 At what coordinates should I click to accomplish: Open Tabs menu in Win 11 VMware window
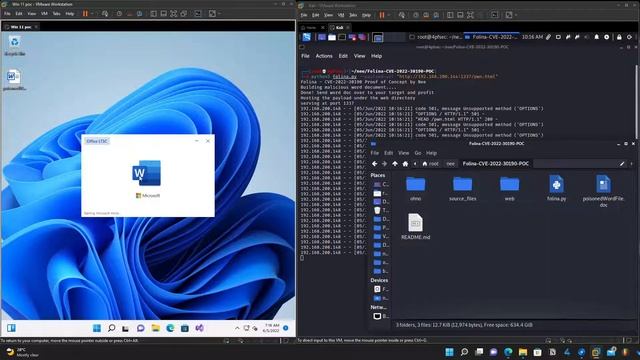56,13
